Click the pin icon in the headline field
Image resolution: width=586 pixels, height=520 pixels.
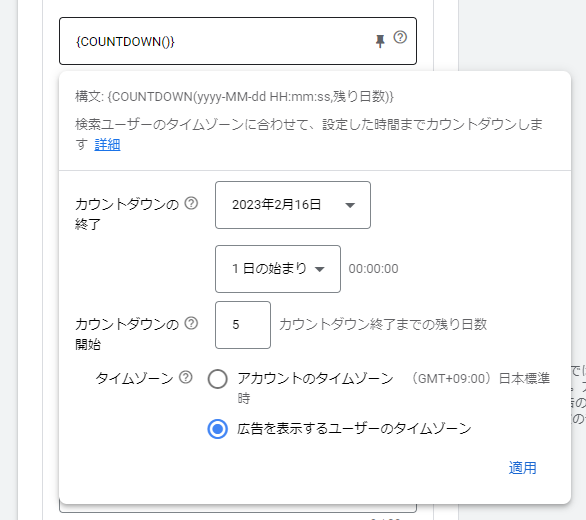click(380, 41)
